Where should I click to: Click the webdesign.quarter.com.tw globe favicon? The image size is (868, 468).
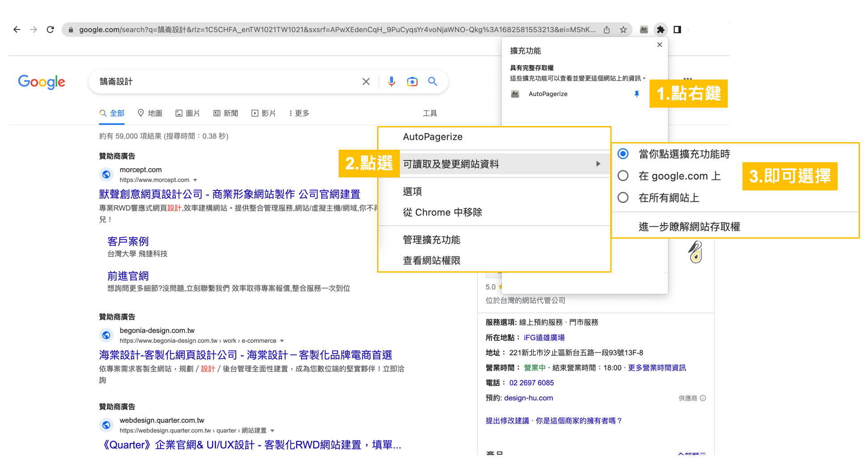[x=106, y=425]
